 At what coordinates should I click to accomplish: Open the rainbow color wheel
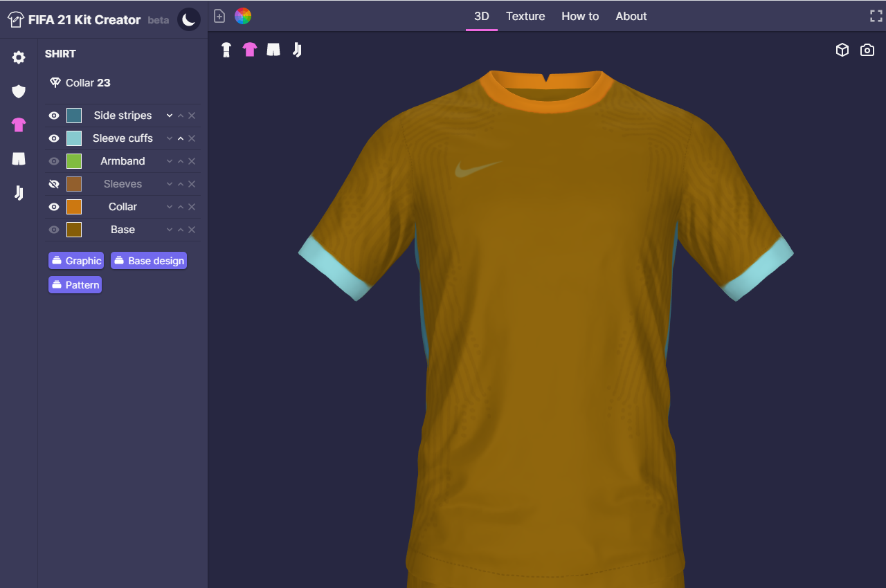pos(243,16)
